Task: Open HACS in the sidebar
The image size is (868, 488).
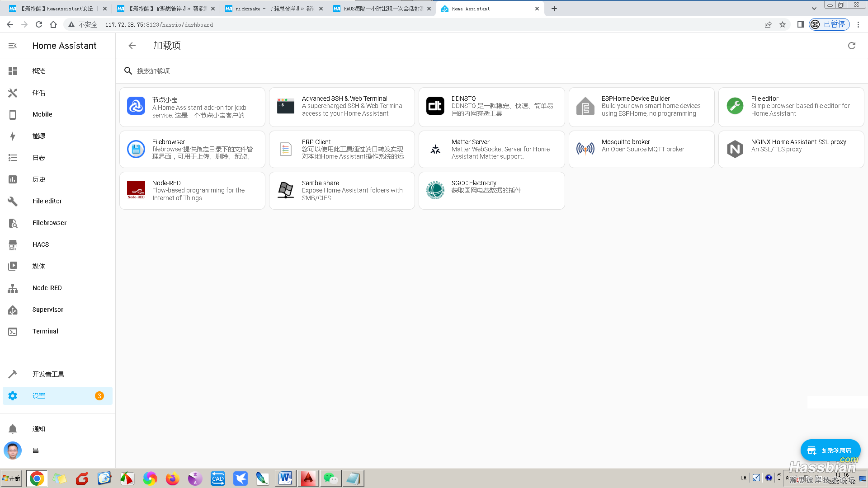Action: point(57,244)
